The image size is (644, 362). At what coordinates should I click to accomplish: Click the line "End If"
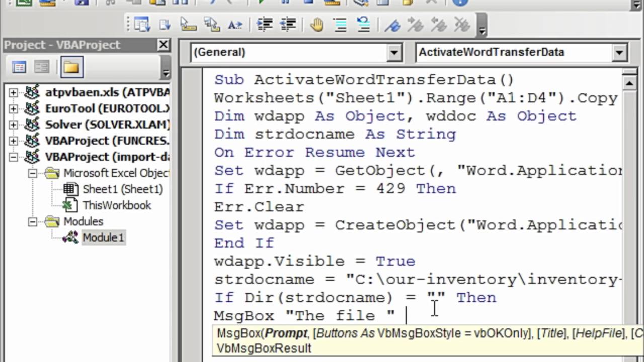click(244, 242)
